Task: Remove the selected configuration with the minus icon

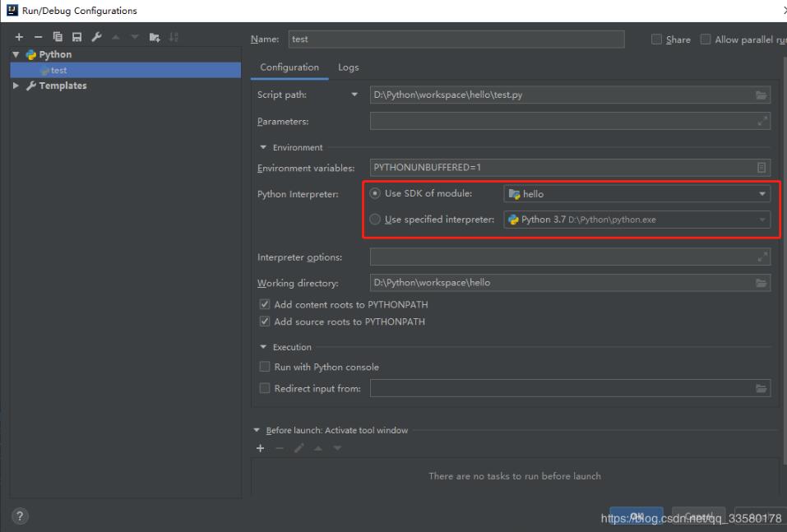Action: 38,37
